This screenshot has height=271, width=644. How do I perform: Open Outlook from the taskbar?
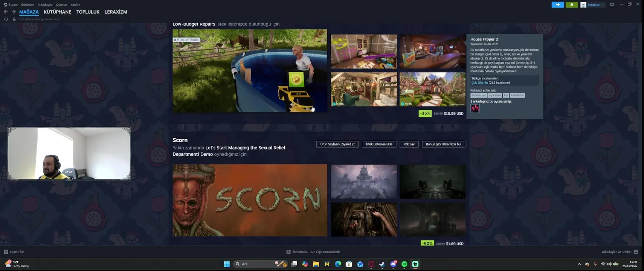360,264
